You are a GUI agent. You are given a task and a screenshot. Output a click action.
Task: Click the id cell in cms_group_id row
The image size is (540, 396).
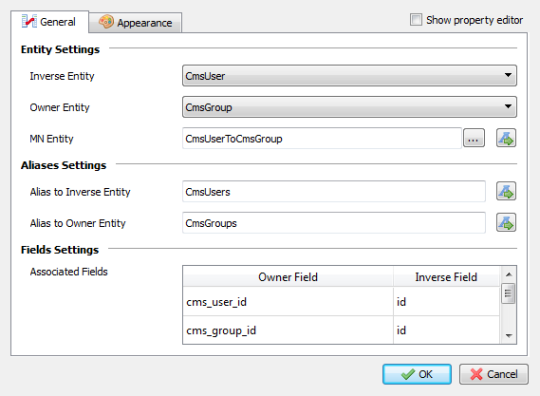(446, 330)
